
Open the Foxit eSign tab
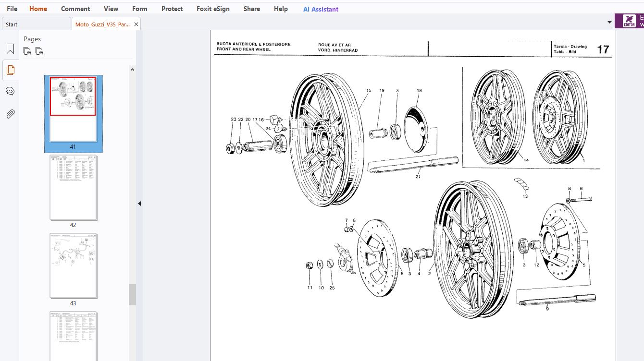[x=213, y=9]
